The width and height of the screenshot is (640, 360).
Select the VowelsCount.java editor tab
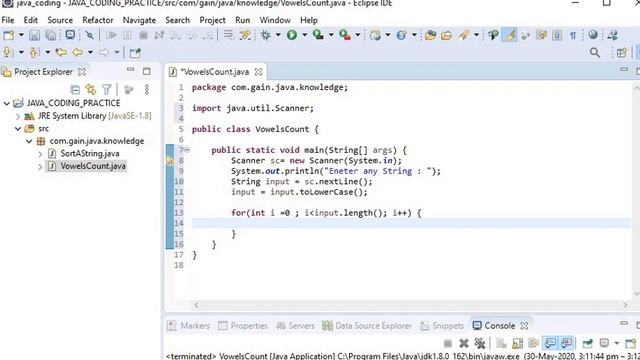[215, 72]
